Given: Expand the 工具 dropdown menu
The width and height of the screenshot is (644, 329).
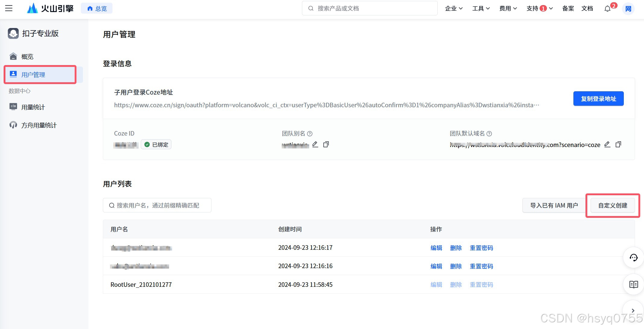Looking at the screenshot, I should [x=481, y=8].
